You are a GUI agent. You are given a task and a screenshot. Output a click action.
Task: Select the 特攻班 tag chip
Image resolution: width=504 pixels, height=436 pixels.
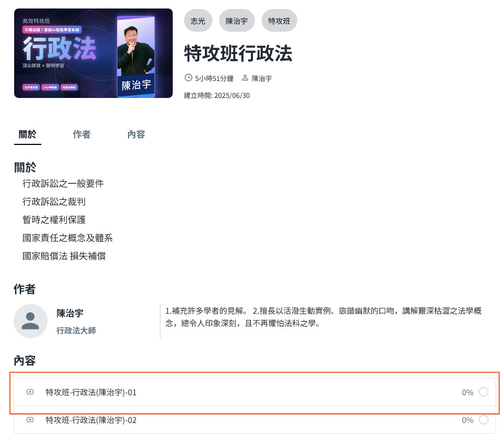[x=279, y=21]
